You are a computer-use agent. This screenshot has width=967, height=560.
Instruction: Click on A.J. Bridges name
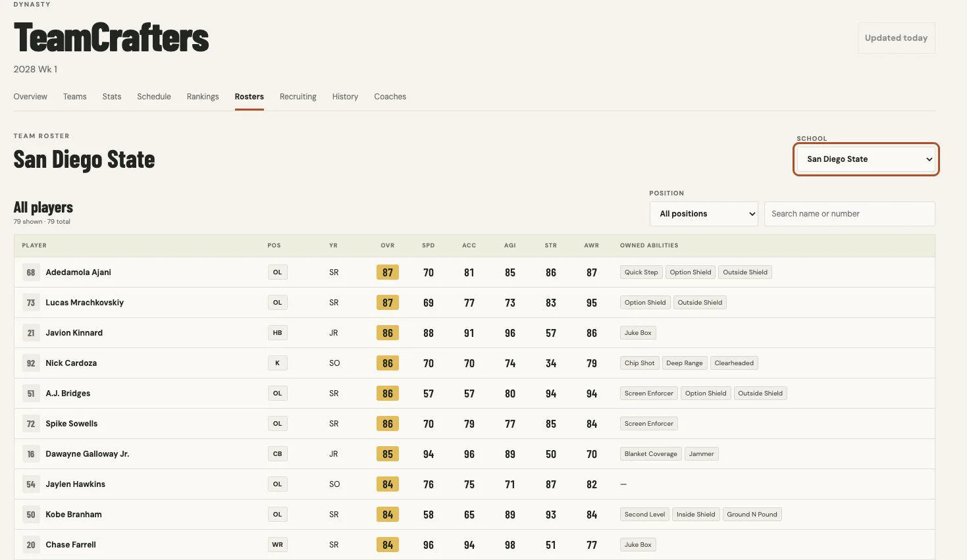click(x=68, y=394)
